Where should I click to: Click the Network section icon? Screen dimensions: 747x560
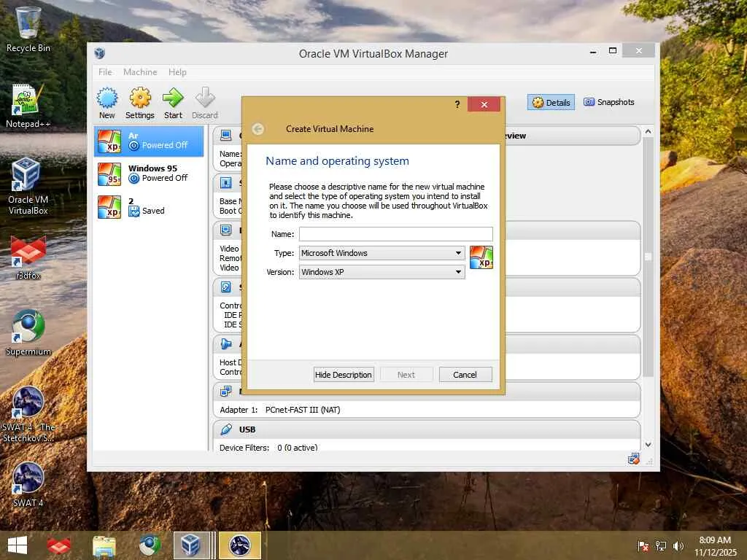tap(226, 392)
